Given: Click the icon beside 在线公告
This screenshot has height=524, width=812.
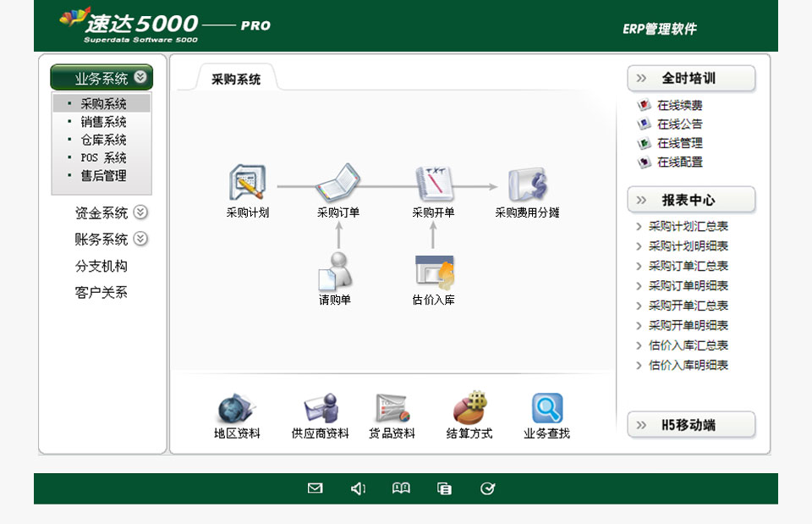Looking at the screenshot, I should pyautogui.click(x=644, y=124).
